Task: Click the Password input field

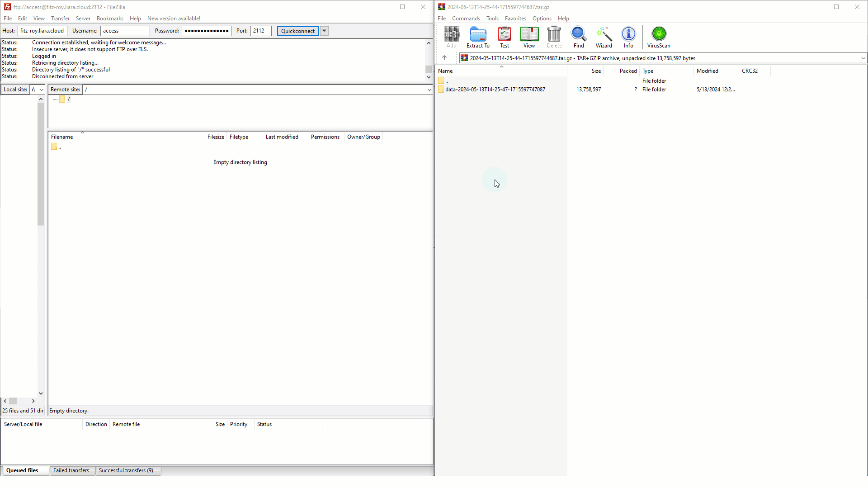Action: (x=207, y=31)
